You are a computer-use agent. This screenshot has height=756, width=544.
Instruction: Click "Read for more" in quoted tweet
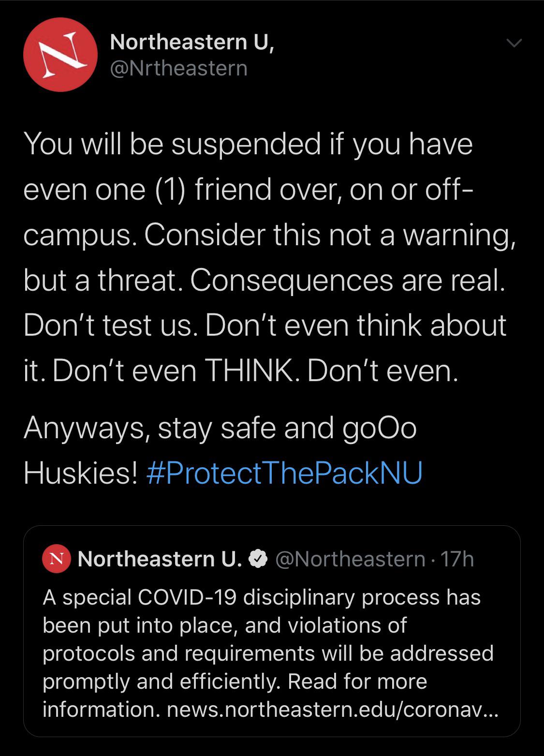(x=357, y=682)
